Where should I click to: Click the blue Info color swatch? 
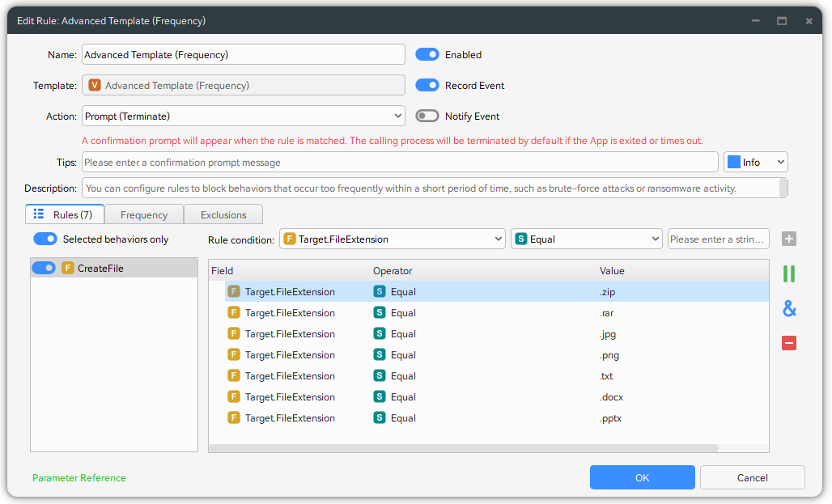click(733, 163)
